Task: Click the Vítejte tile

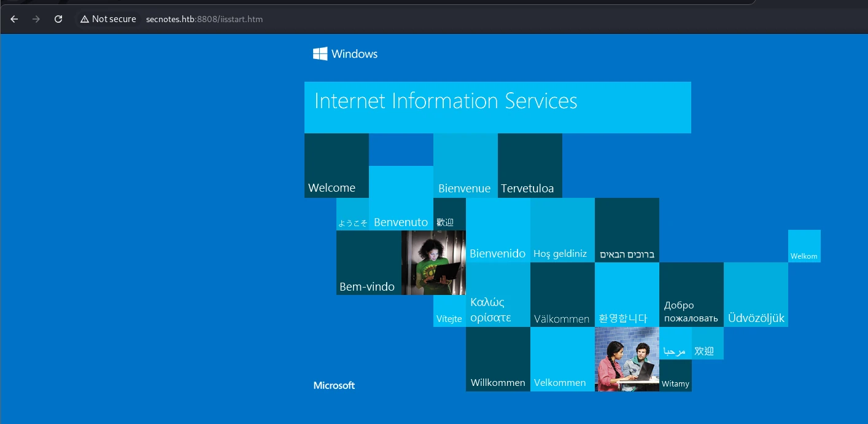Action: pyautogui.click(x=449, y=311)
